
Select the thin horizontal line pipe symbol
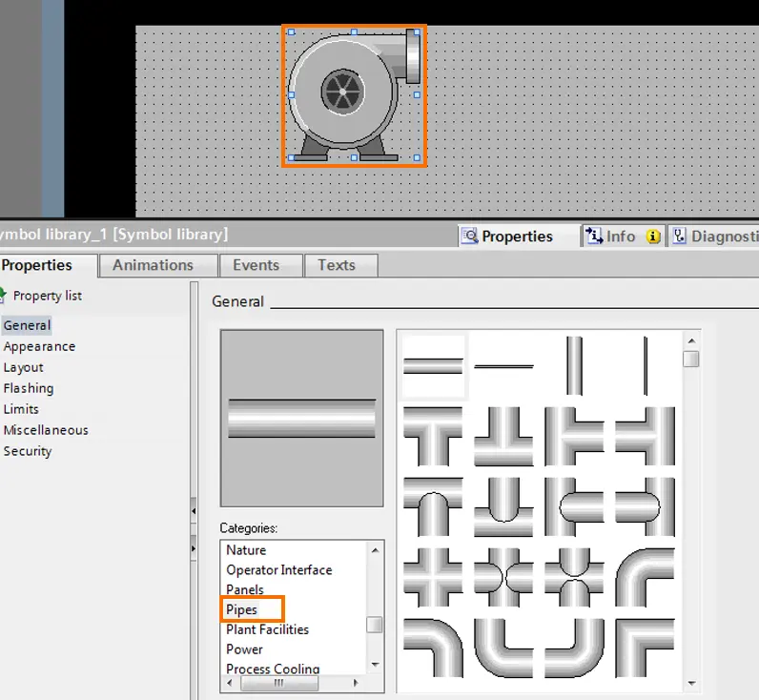503,366
